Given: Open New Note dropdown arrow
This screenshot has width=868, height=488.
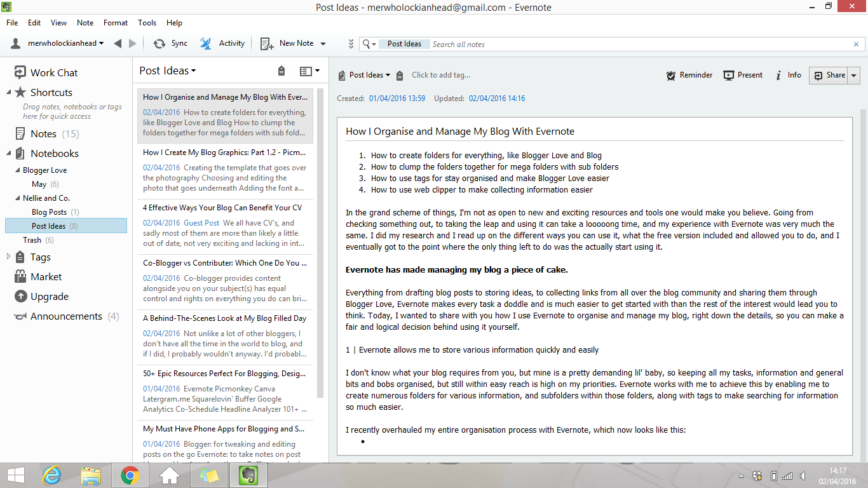Looking at the screenshot, I should point(323,44).
